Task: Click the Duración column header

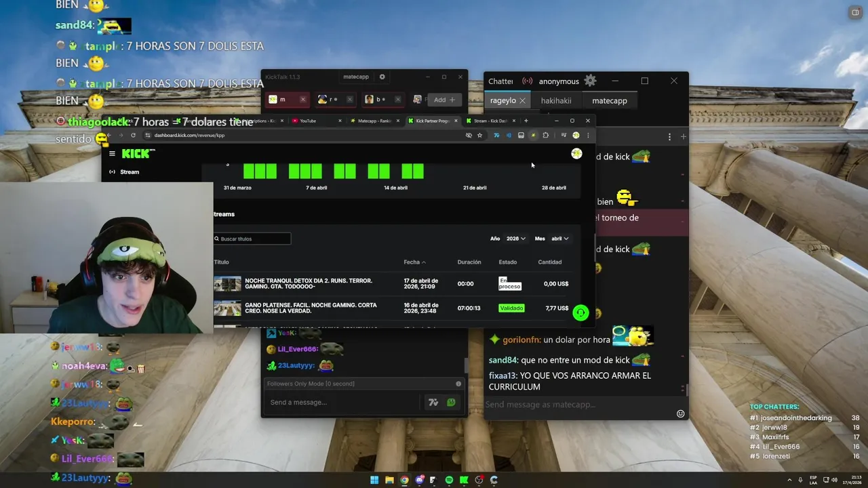Action: tap(469, 262)
